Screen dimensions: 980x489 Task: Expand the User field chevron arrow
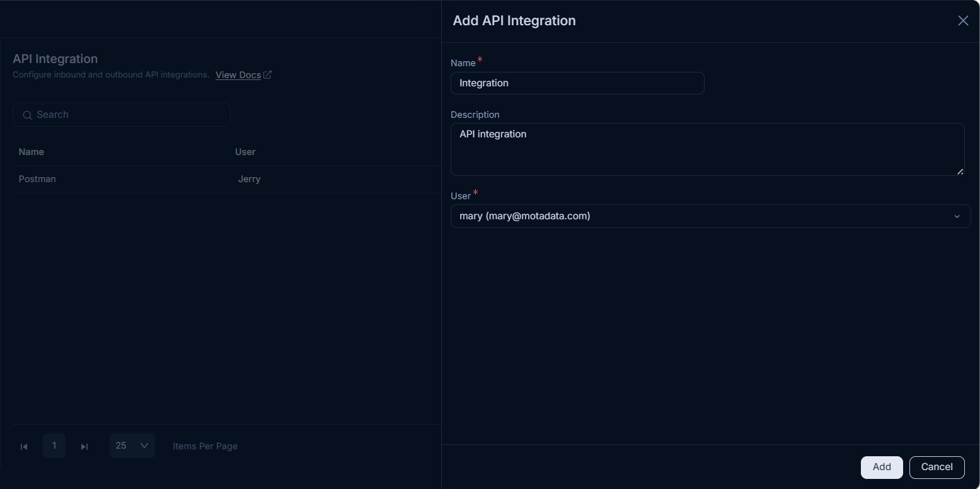coord(957,217)
